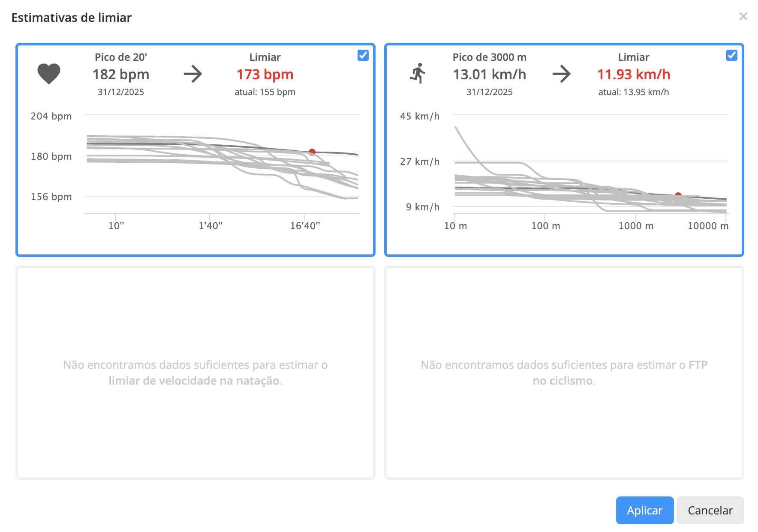This screenshot has width=758, height=532.
Task: Click the 1000 m axis label
Action: click(636, 226)
